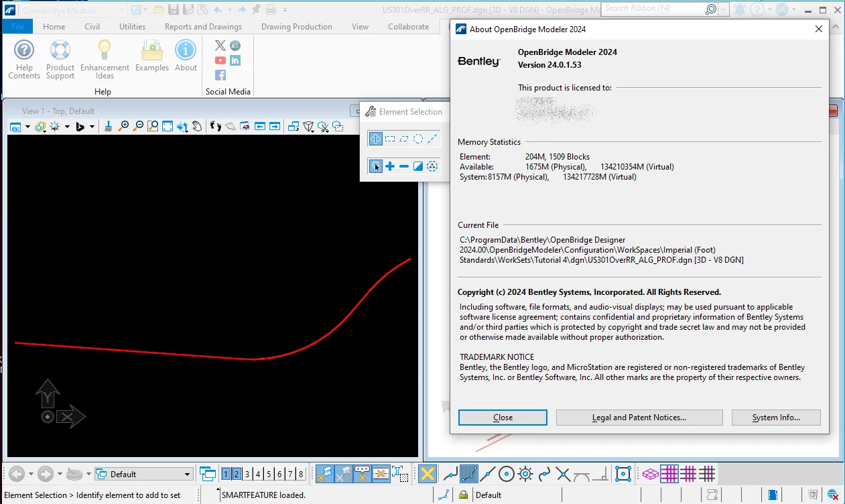
Task: Open the LinkedIn social media link
Action: coord(235,60)
